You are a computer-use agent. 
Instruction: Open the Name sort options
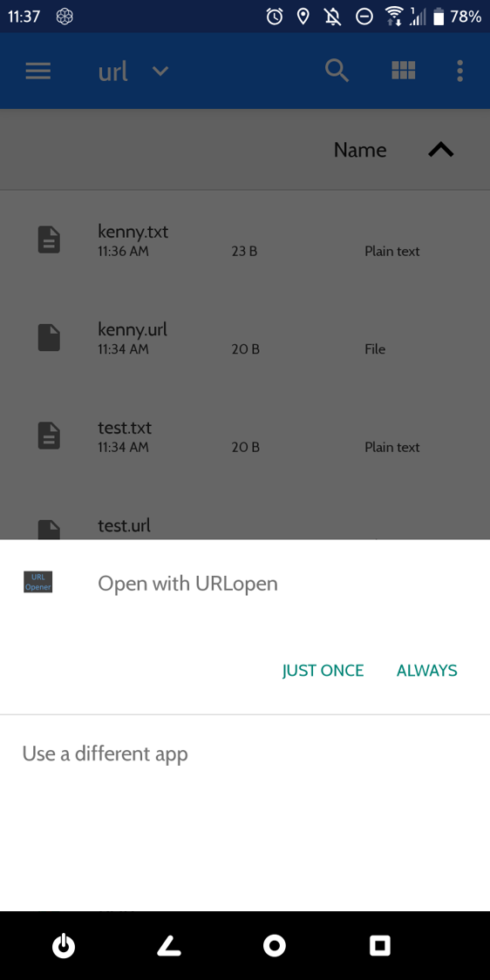click(360, 150)
